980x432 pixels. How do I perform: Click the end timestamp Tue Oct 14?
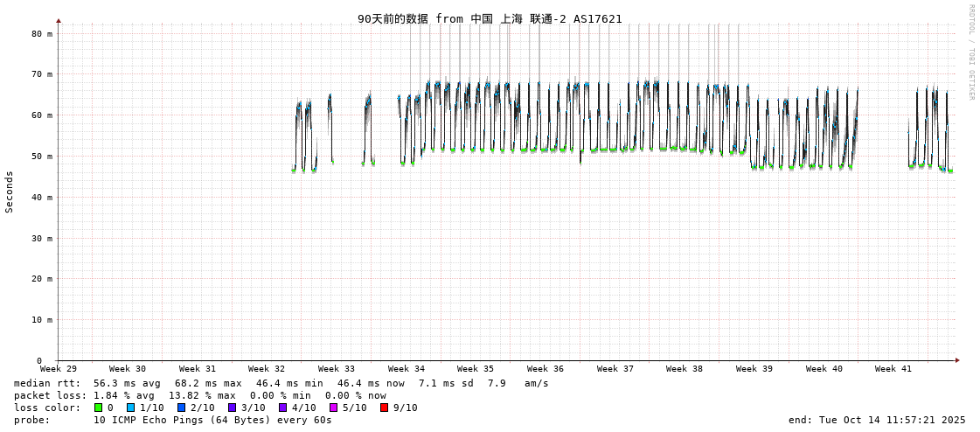(x=877, y=420)
